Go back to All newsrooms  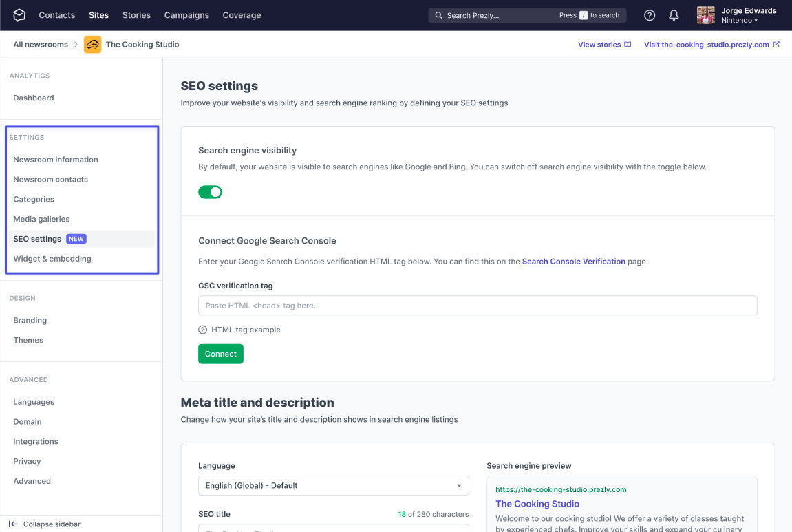(41, 45)
